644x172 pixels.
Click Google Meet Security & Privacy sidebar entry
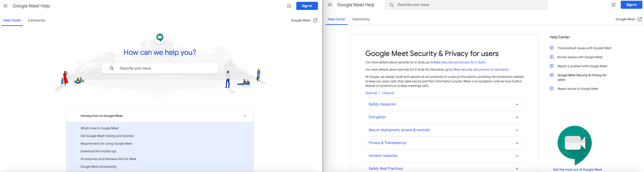pos(582,77)
